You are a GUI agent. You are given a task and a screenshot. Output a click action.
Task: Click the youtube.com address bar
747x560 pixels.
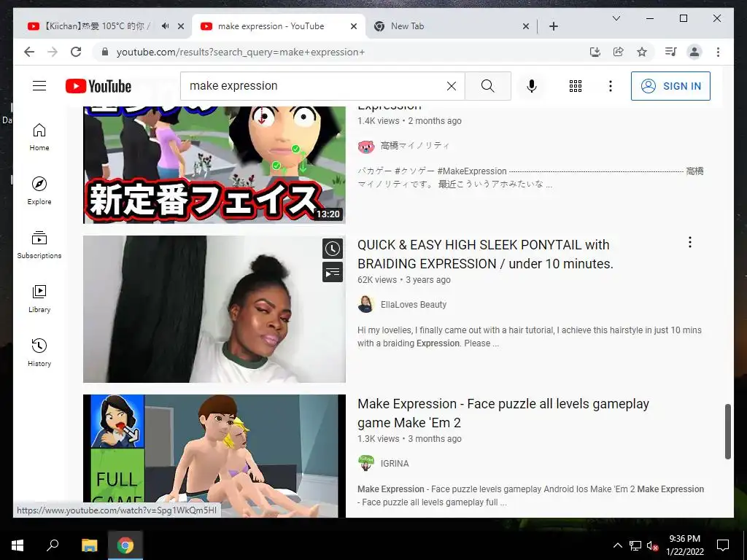pyautogui.click(x=241, y=52)
